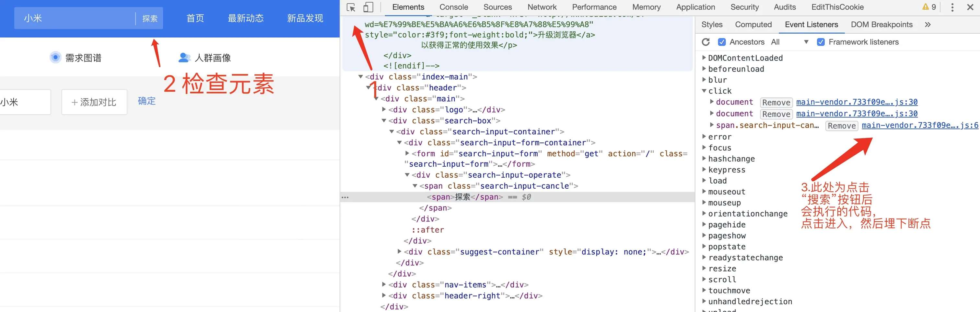
Task: Expand the keypress event listener
Action: click(x=704, y=170)
